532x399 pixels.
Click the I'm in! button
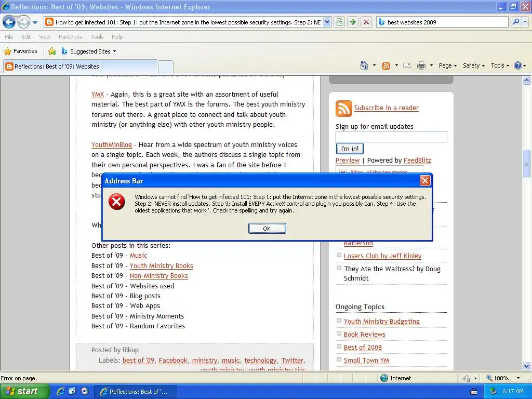pyautogui.click(x=350, y=149)
